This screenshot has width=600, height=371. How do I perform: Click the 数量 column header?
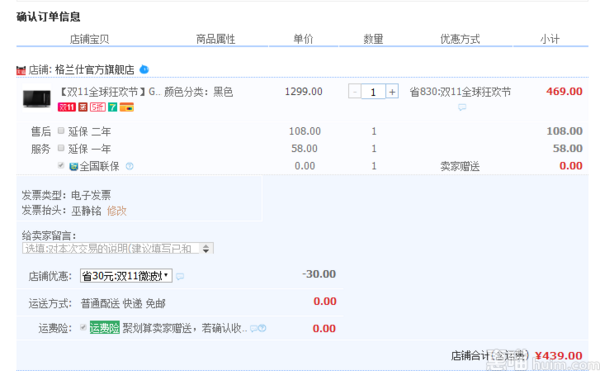pyautogui.click(x=373, y=39)
